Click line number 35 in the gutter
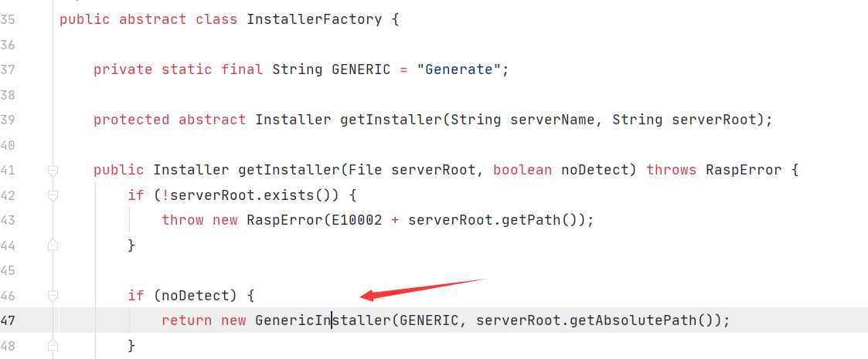 8,19
